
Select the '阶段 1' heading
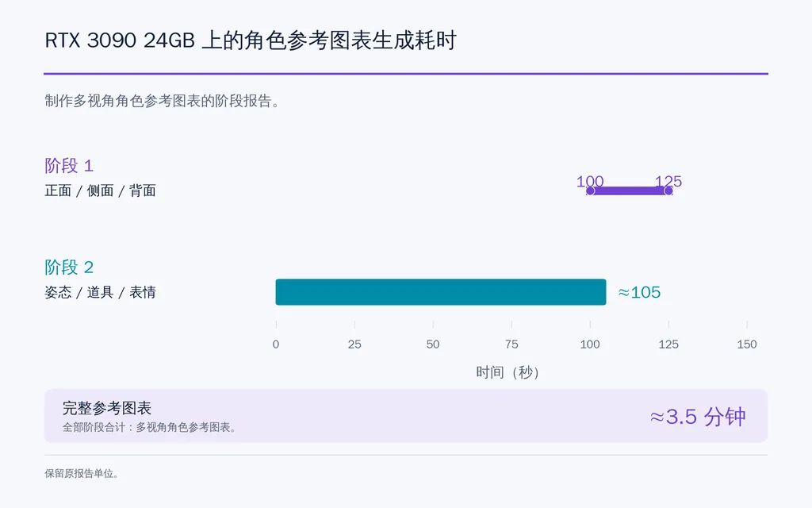tap(69, 166)
